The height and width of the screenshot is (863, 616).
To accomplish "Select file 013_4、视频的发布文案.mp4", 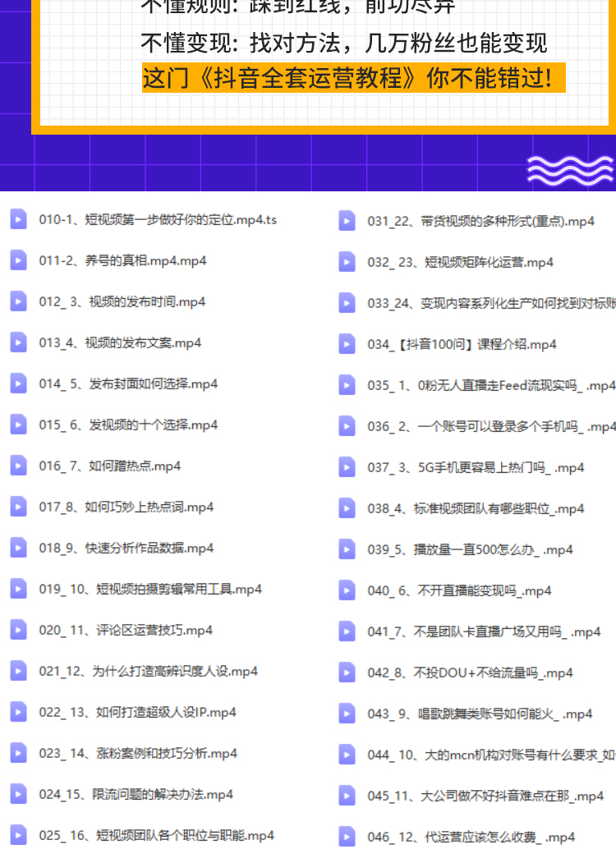I will (x=120, y=343).
